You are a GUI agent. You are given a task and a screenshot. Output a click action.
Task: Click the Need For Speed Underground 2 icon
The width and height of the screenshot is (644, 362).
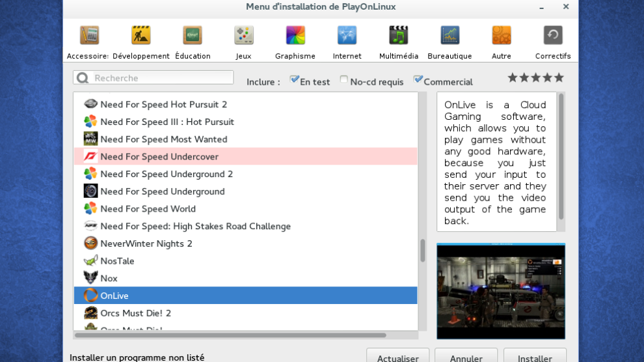coord(90,174)
